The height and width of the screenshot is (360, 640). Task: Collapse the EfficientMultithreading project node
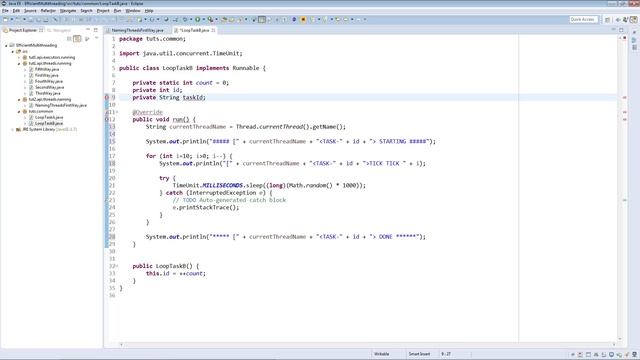[x=7, y=46]
